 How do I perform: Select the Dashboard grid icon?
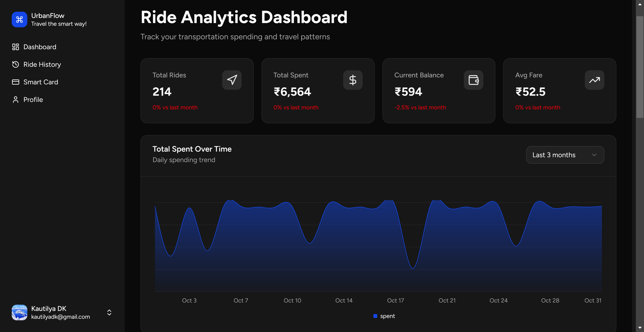click(x=15, y=47)
